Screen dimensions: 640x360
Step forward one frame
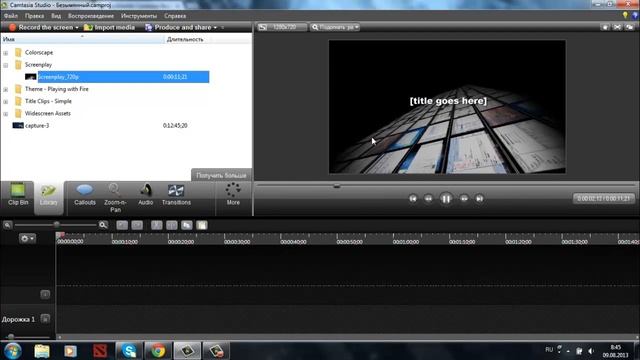464,198
